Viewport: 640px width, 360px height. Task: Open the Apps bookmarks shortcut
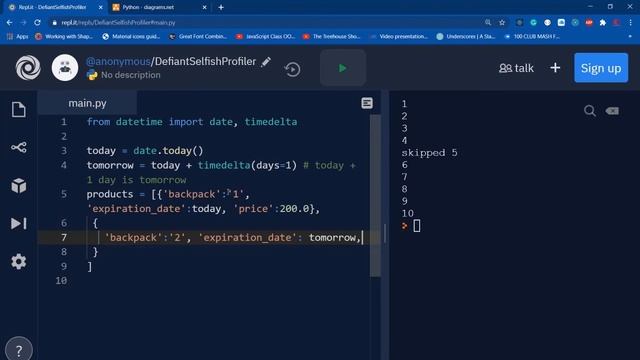18,36
